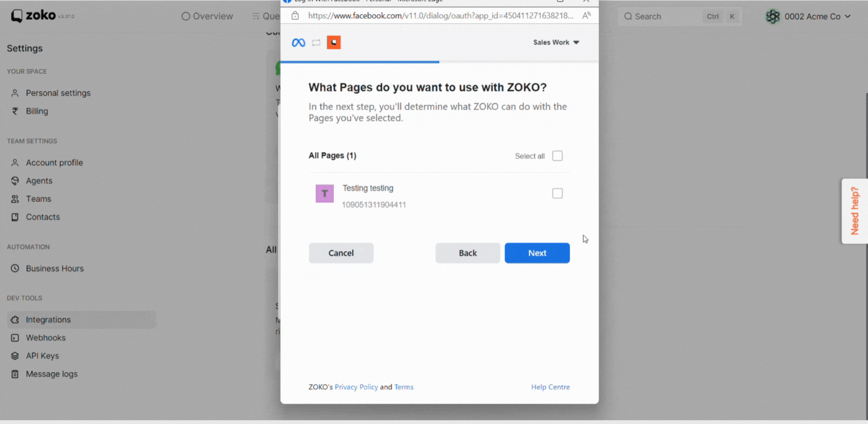Open ZOKO's Privacy Policy link

356,387
